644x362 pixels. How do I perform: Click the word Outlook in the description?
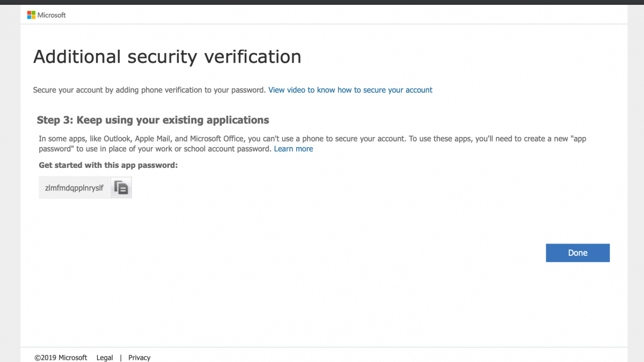point(118,138)
